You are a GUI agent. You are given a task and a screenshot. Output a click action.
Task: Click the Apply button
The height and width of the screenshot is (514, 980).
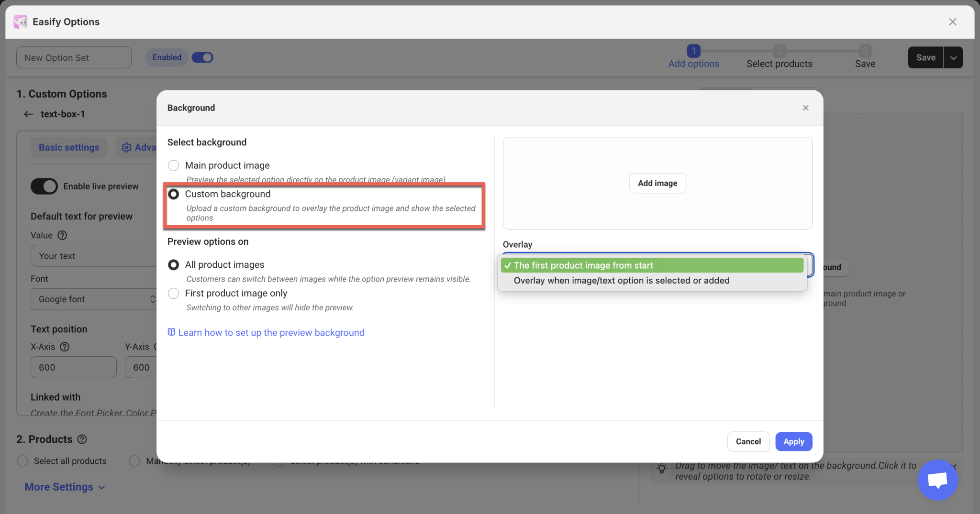793,442
